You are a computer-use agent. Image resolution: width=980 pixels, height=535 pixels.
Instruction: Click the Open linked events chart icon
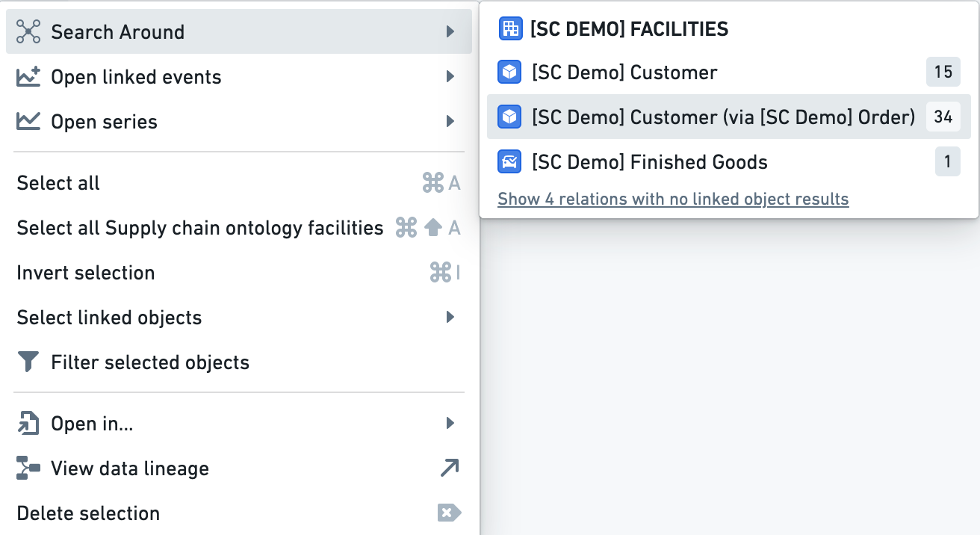pos(28,77)
